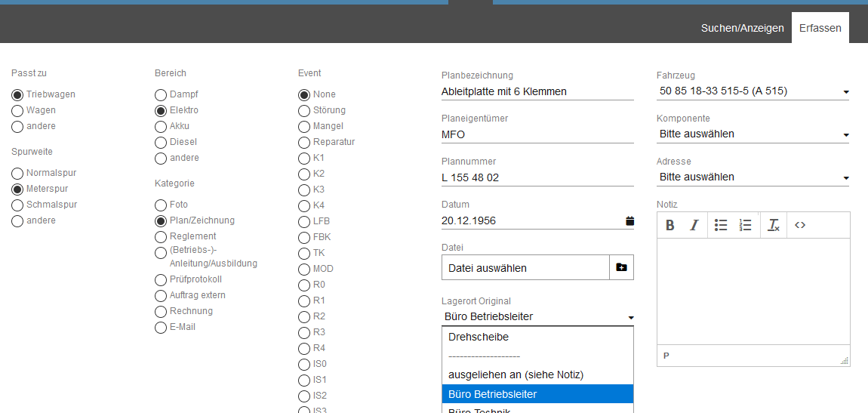This screenshot has height=413, width=868.
Task: Click the P element path label
Action: [x=666, y=356]
